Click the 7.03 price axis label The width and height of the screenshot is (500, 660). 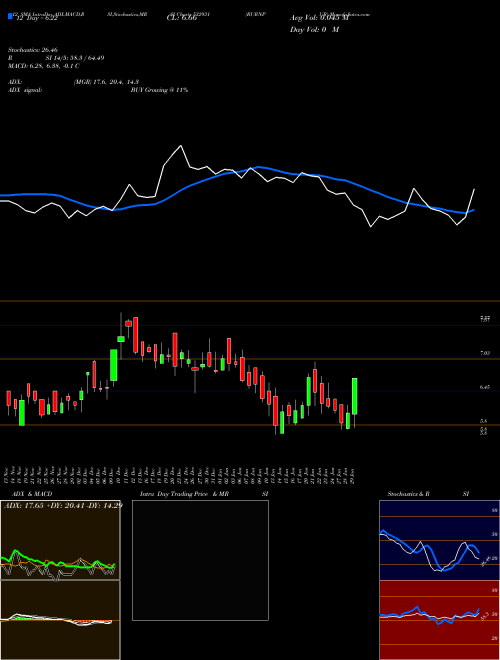(x=484, y=353)
